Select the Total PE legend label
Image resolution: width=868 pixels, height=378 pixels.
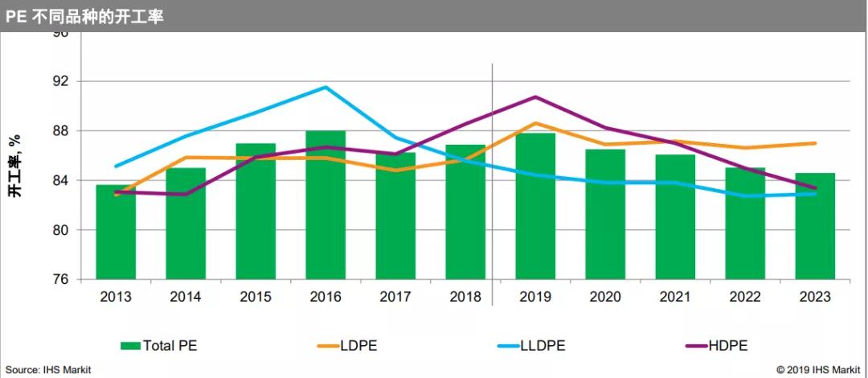[x=170, y=347]
